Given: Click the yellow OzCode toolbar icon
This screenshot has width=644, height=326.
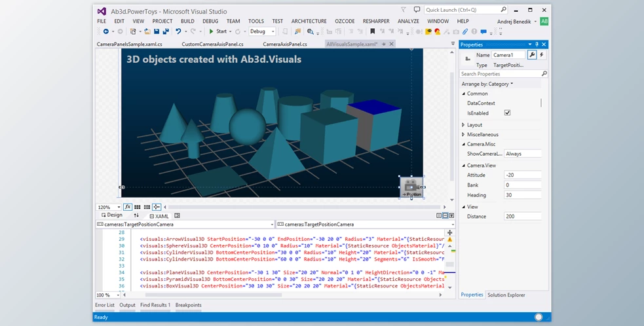Looking at the screenshot, I should (x=428, y=31).
